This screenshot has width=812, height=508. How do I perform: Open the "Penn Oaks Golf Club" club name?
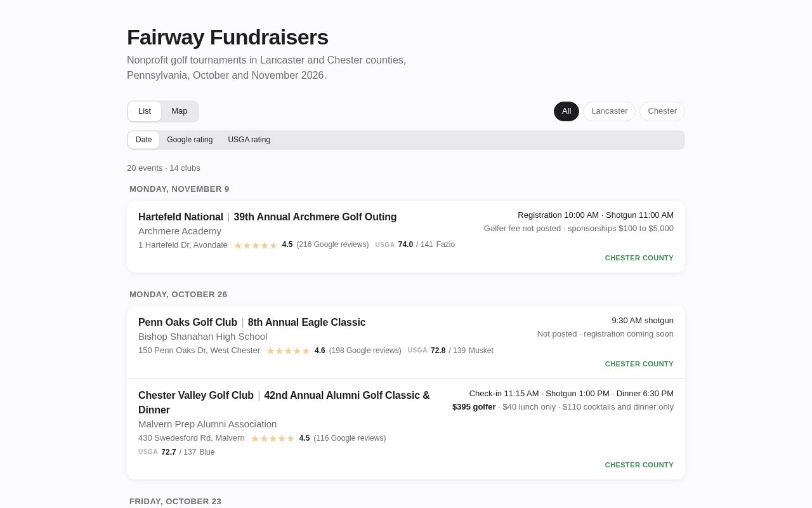(x=188, y=323)
